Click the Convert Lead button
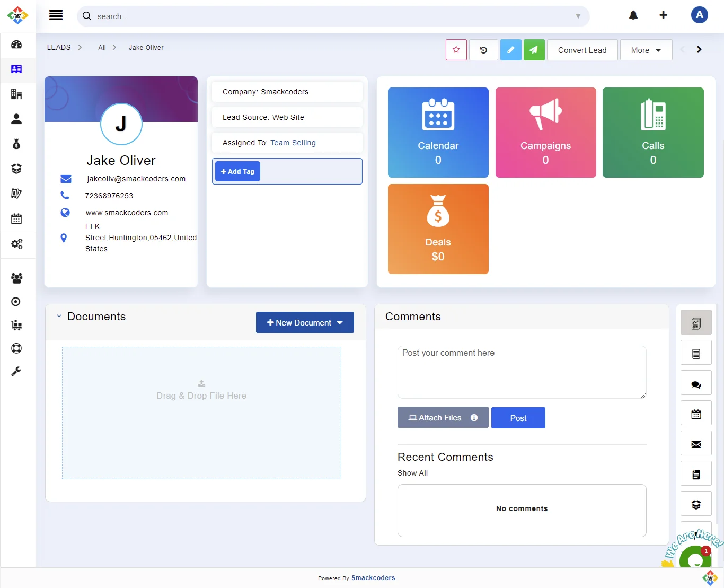Screen dimensions: 724x588 582,50
